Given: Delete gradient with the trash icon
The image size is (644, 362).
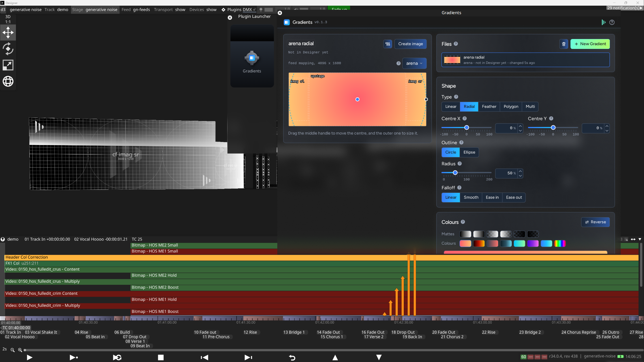Looking at the screenshot, I should [x=564, y=44].
